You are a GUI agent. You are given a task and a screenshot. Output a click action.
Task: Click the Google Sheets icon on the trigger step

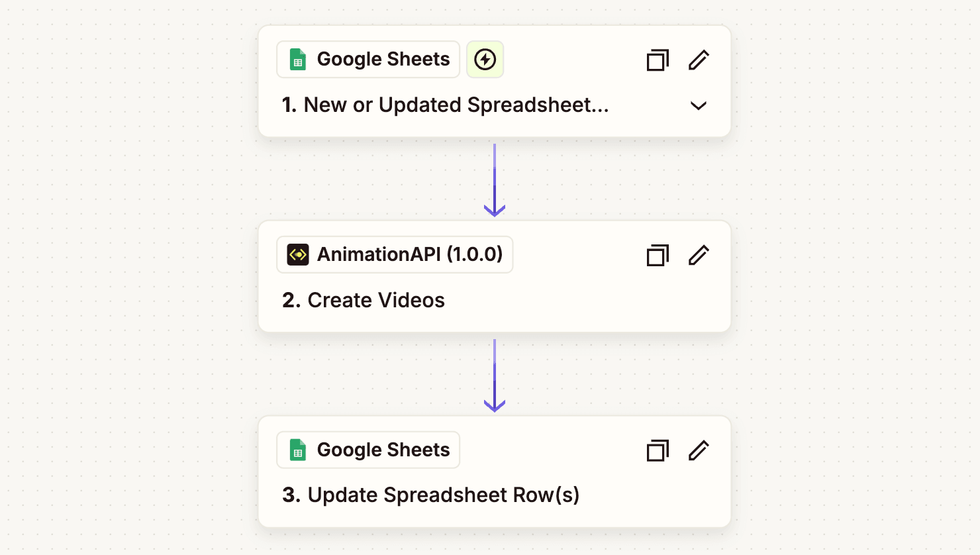click(298, 59)
